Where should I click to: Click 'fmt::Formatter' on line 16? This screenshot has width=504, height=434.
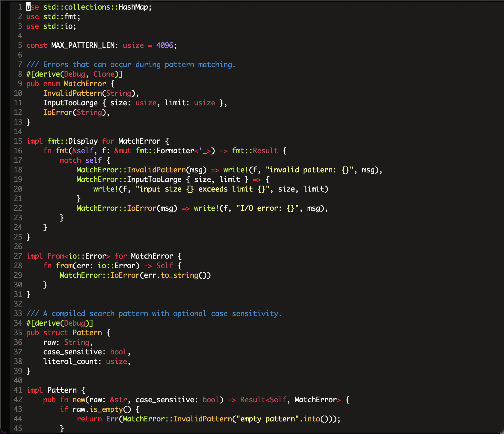pyautogui.click(x=165, y=151)
